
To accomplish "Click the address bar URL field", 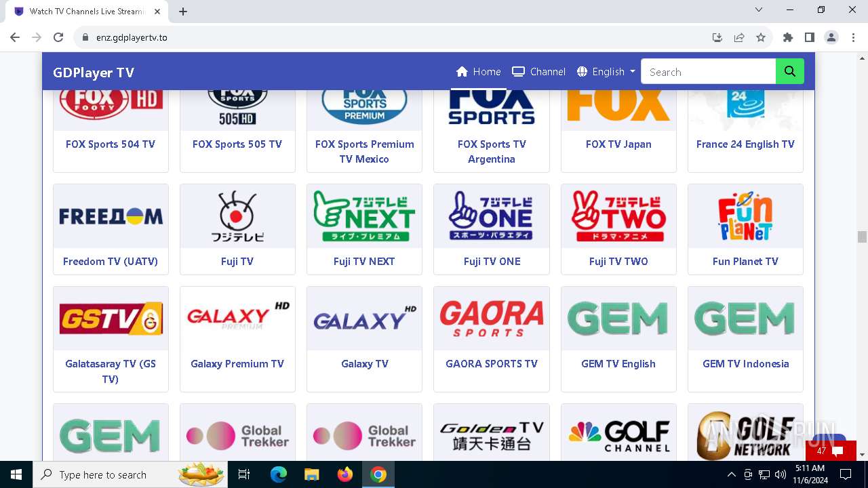I will (393, 37).
